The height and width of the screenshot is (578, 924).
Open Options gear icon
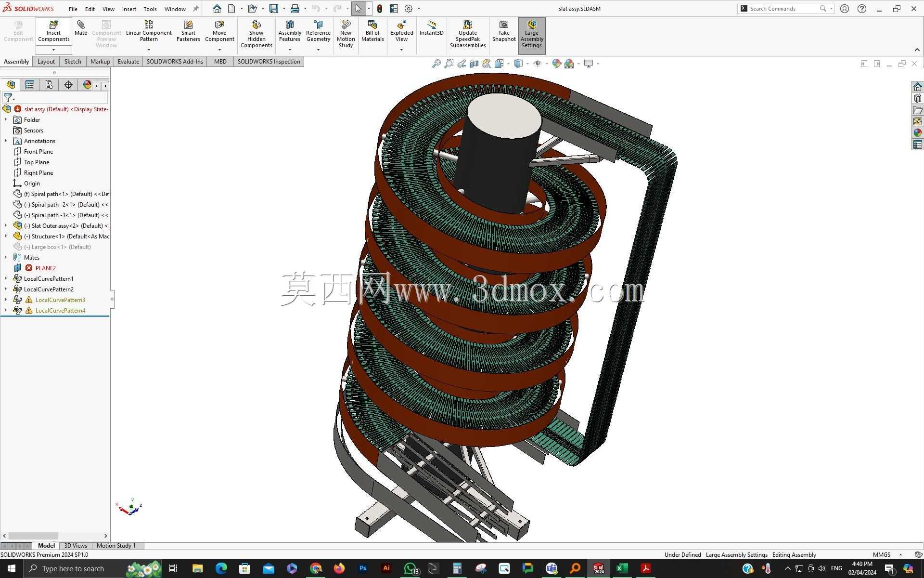409,9
